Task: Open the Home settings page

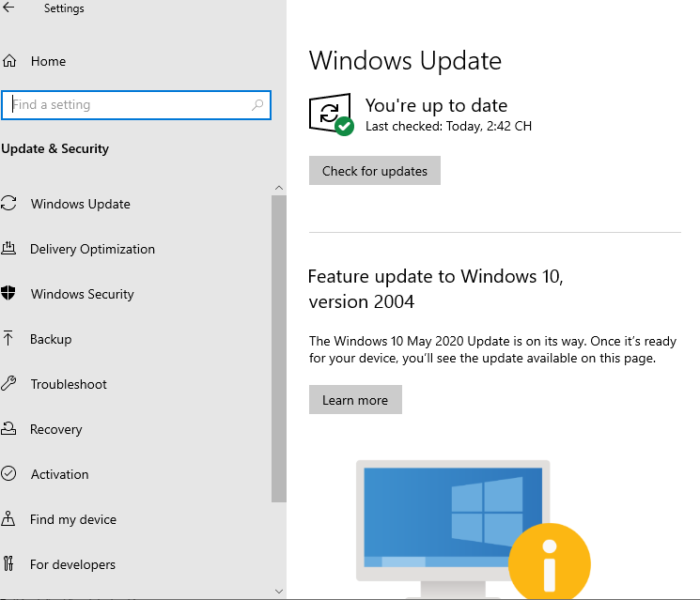Action: (48, 61)
